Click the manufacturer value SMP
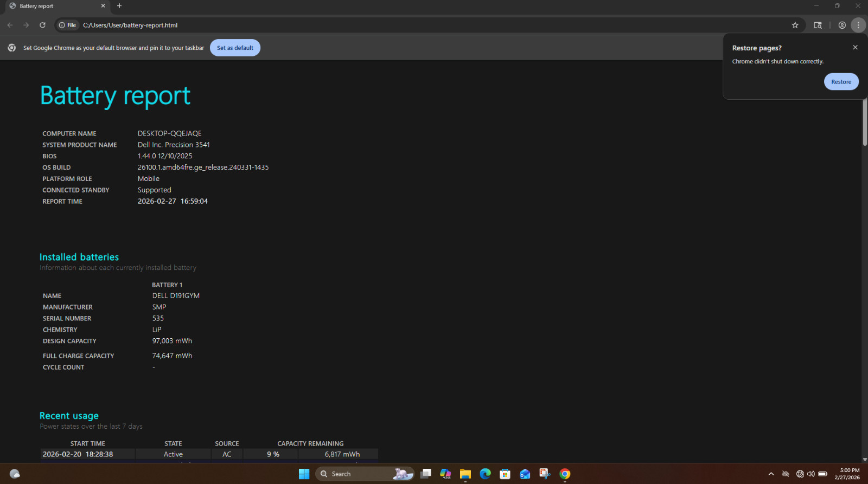The image size is (868, 484). point(159,307)
